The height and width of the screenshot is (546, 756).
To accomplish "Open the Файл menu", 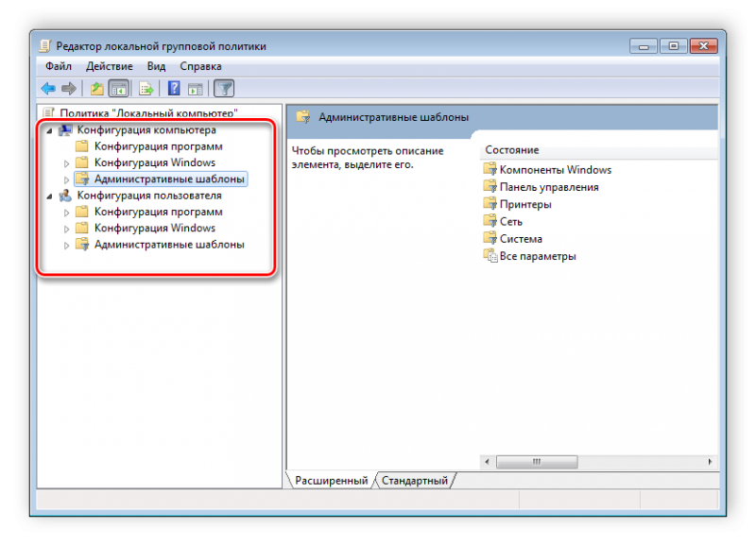I will point(59,66).
